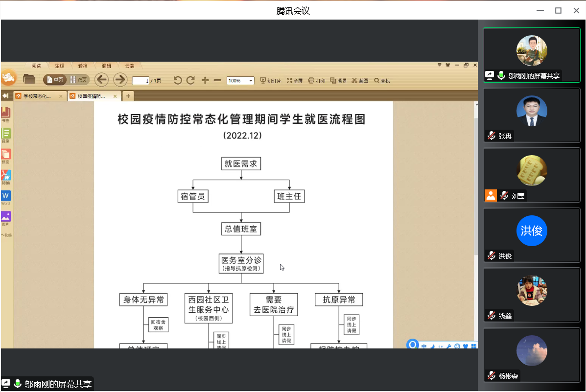Open the 注释 ribbon tab
The width and height of the screenshot is (586, 392).
(x=59, y=66)
